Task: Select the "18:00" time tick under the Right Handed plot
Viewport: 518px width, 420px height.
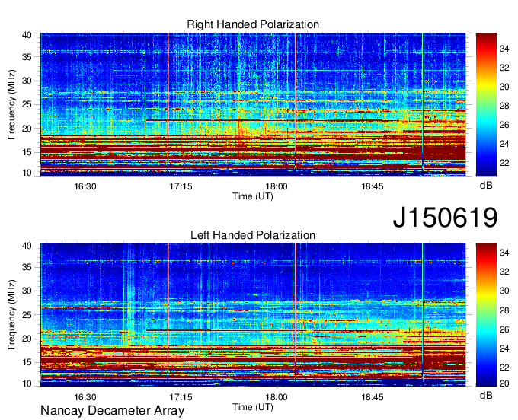Action: click(277, 186)
